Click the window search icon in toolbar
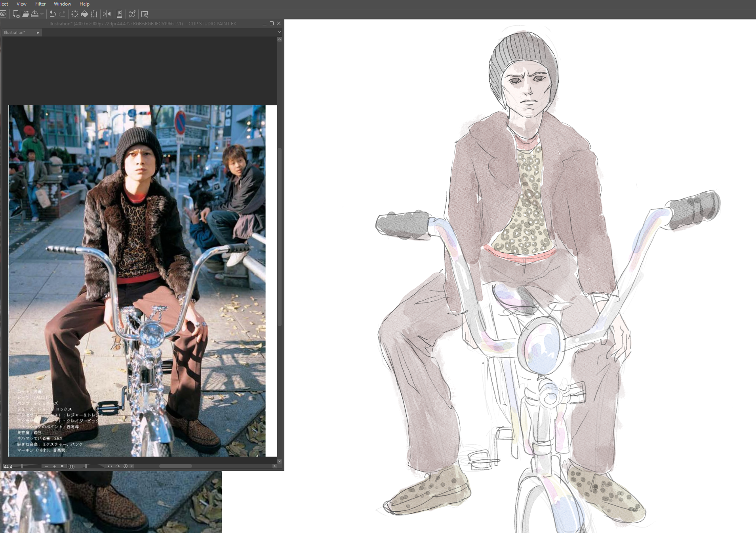The width and height of the screenshot is (756, 533). click(x=145, y=14)
